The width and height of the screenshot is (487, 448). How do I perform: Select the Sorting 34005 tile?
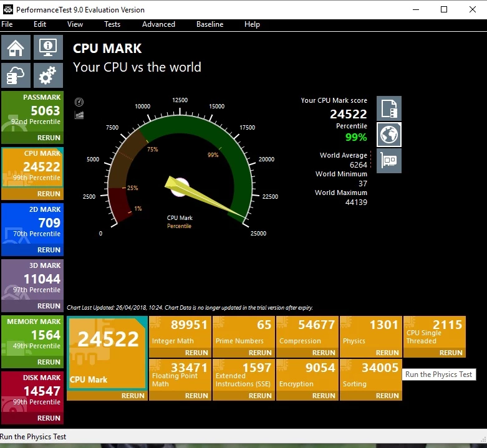coord(371,374)
